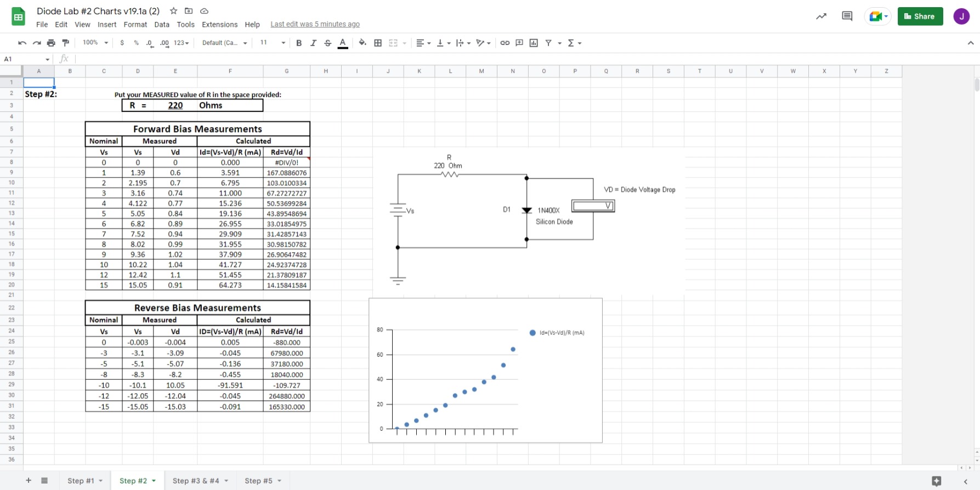Open the Step #2 tab dropdown arrow
This screenshot has width=980, height=490.
tap(154, 481)
